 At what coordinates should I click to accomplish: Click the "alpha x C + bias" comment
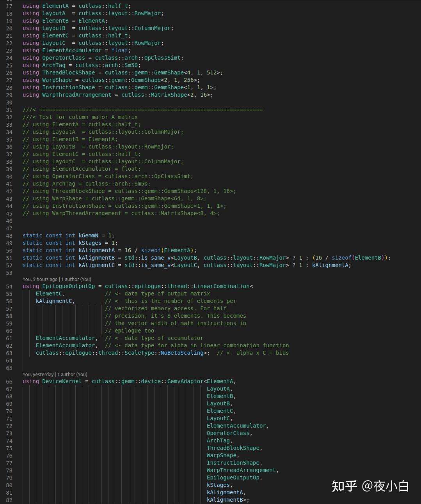pos(262,353)
